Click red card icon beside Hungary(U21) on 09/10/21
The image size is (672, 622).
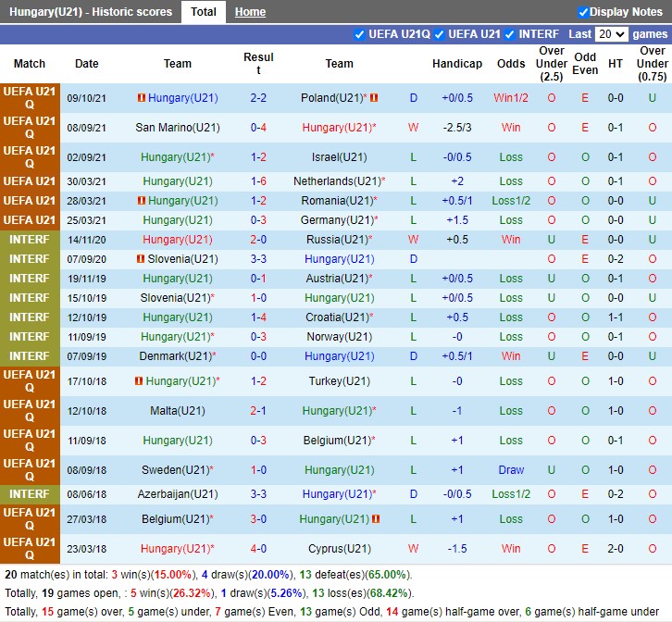tap(142, 98)
